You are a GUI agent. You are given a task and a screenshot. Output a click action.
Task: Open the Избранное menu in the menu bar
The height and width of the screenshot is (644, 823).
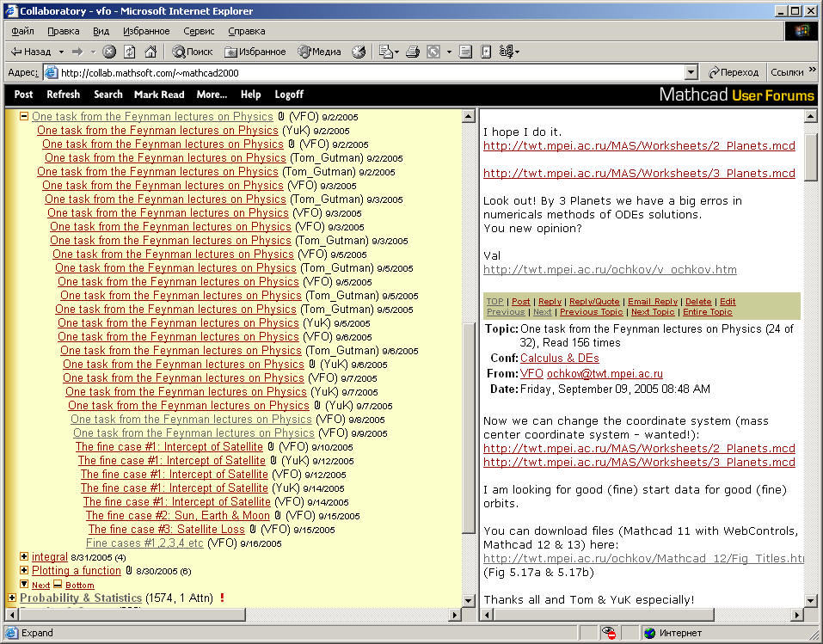coord(146,31)
